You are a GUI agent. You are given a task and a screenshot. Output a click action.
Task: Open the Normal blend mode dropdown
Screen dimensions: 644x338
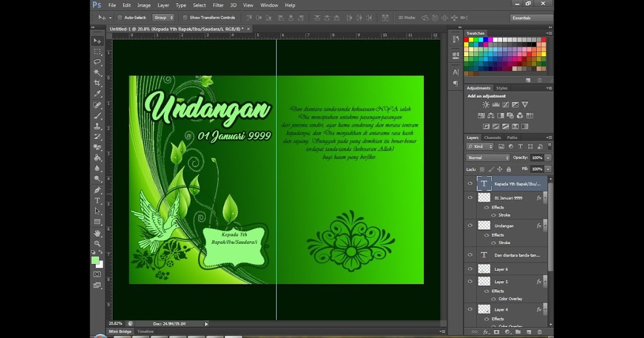pyautogui.click(x=488, y=158)
